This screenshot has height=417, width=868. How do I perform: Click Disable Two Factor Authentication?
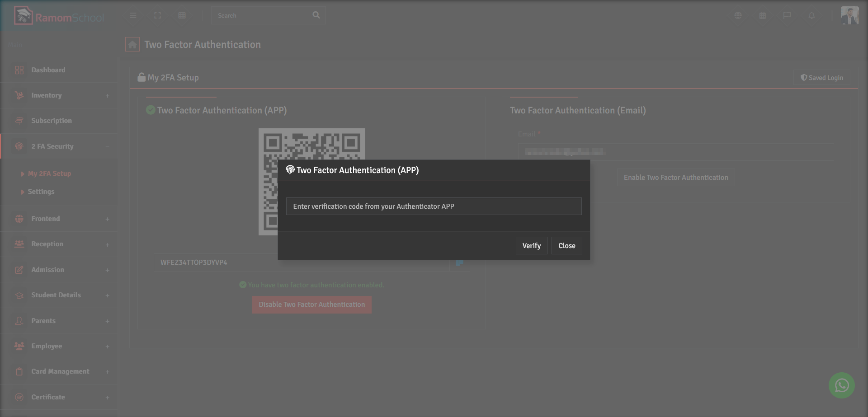[311, 305]
